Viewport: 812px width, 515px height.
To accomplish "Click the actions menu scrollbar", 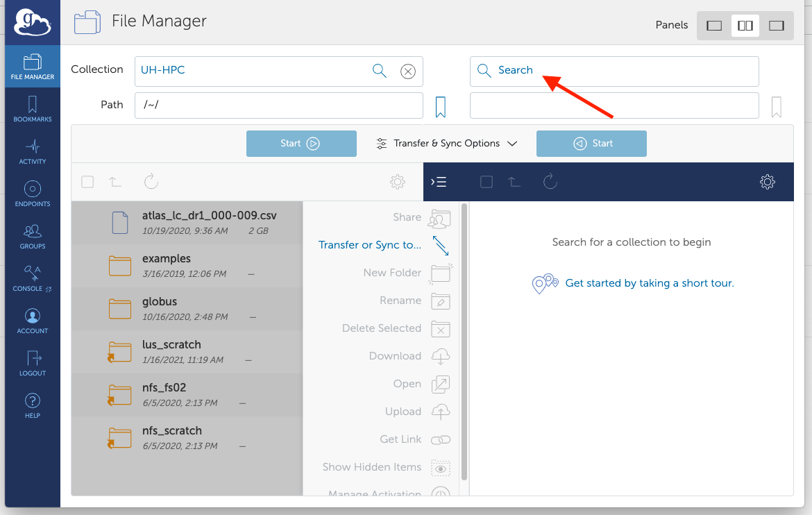I will pos(464,342).
